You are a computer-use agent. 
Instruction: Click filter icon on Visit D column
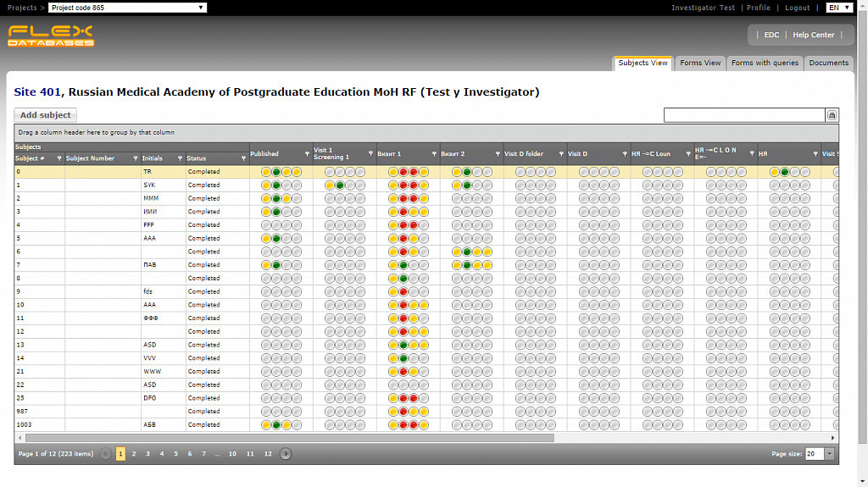(625, 154)
